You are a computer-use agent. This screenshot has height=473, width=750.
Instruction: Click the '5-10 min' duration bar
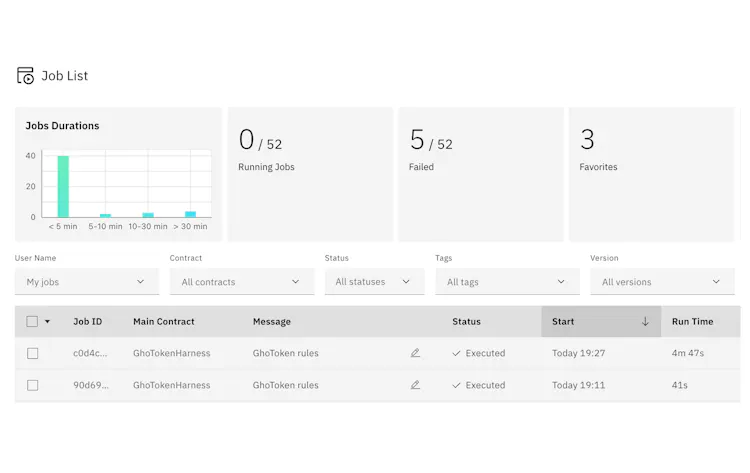105,216
